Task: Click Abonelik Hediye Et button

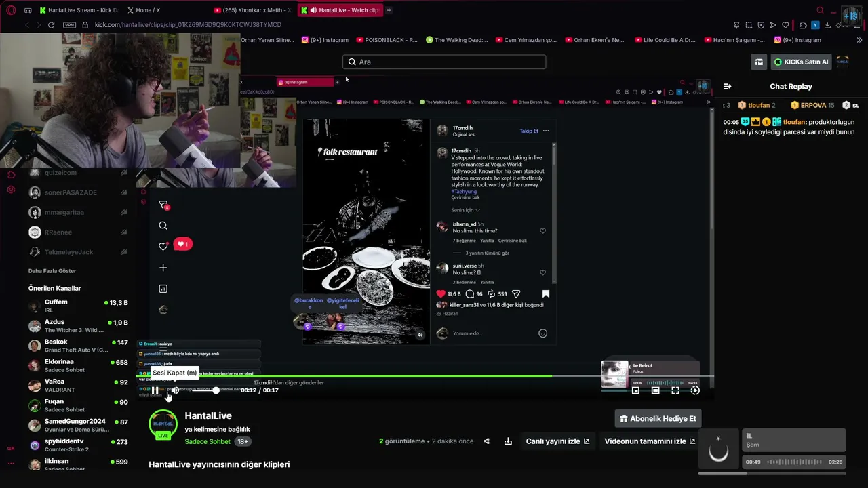Action: [658, 419]
